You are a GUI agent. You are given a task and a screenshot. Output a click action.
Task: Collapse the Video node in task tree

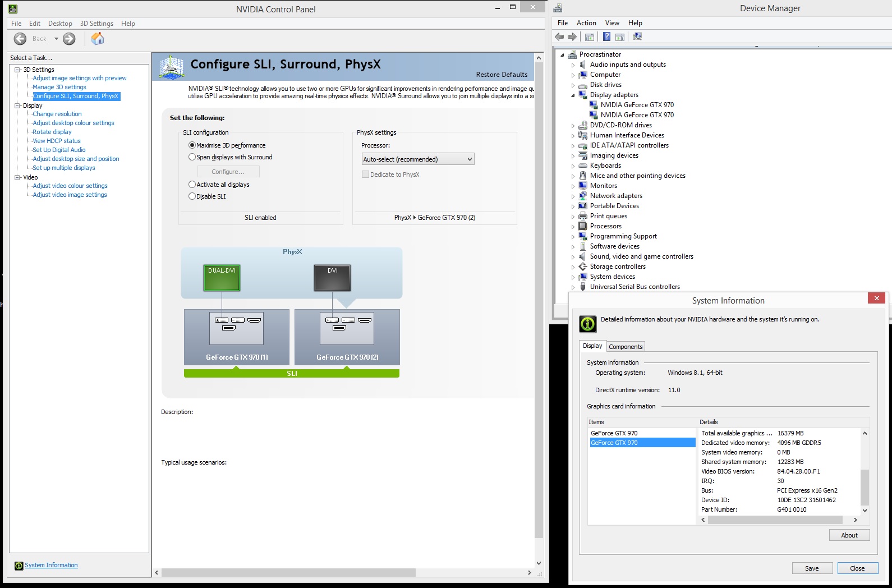pos(17,177)
